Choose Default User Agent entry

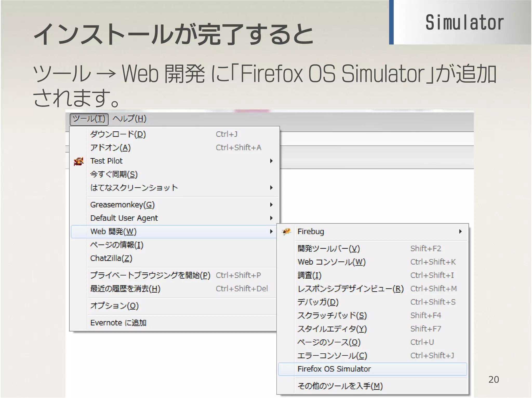pos(124,218)
